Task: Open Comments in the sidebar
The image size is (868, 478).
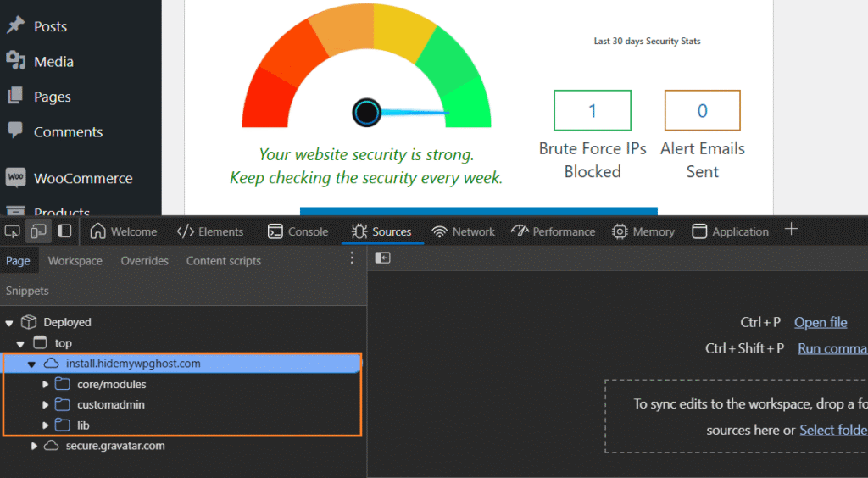Action: click(68, 131)
